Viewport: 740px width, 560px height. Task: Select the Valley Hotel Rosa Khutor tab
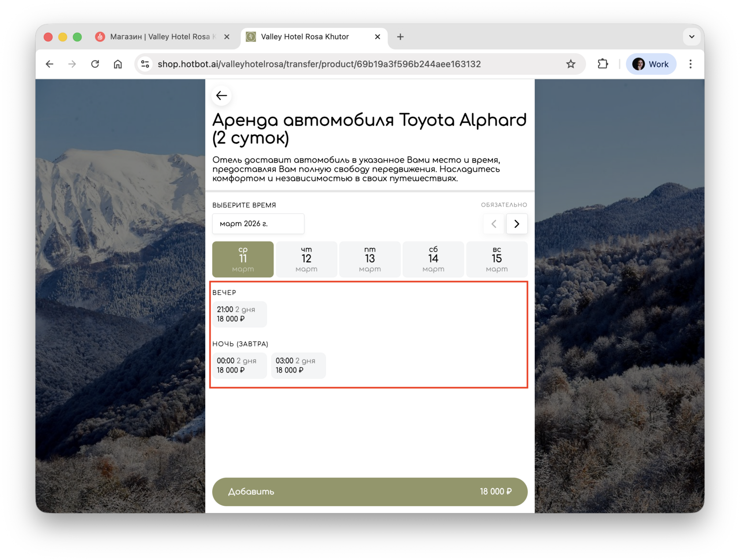tap(314, 37)
